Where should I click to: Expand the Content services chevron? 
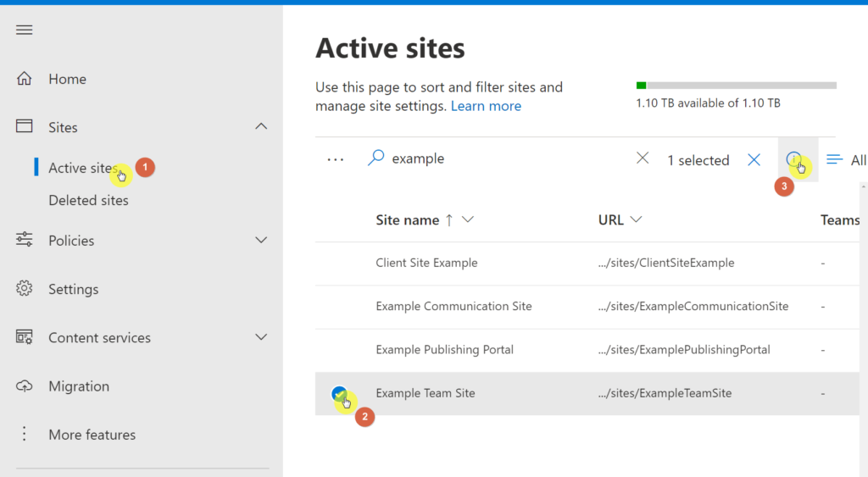point(261,337)
